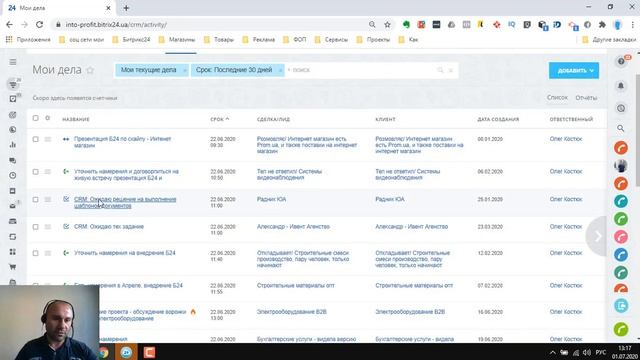Open row menu for CRM: Ожидаю тех задание
The image size is (640, 360).
[48, 227]
